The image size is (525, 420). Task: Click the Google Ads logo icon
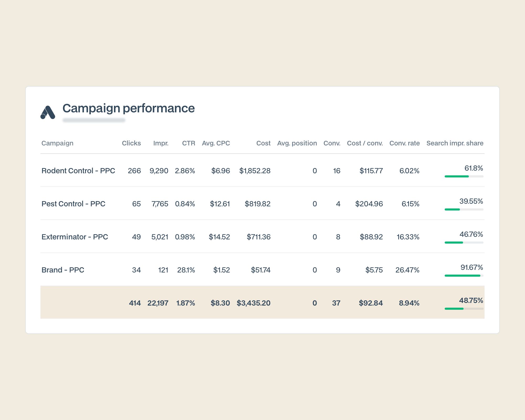[48, 112]
